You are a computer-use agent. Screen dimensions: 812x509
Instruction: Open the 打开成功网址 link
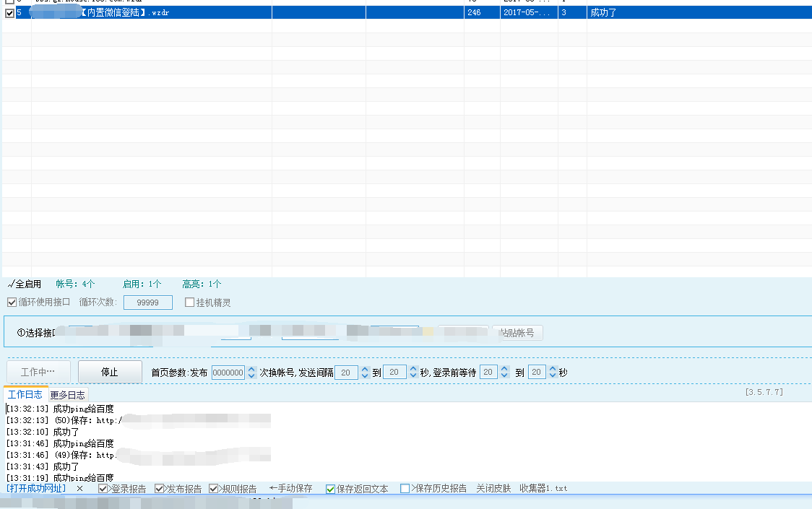pyautogui.click(x=36, y=488)
